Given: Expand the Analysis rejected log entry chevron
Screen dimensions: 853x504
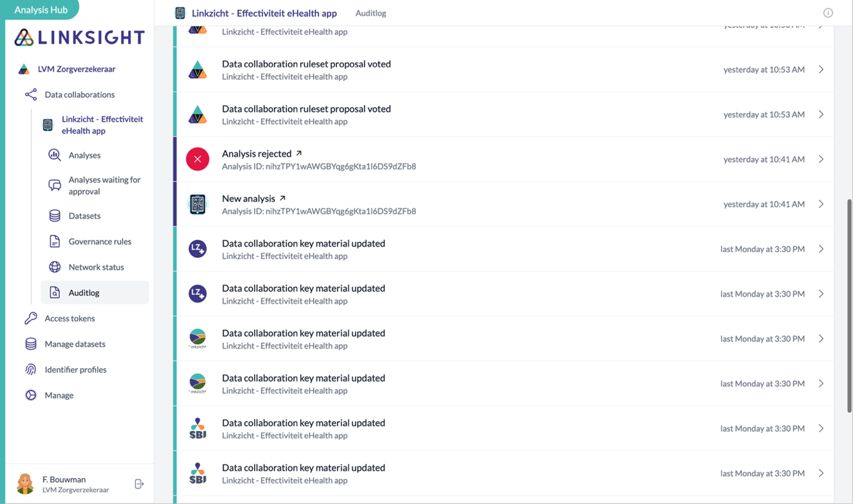Looking at the screenshot, I should pyautogui.click(x=821, y=159).
